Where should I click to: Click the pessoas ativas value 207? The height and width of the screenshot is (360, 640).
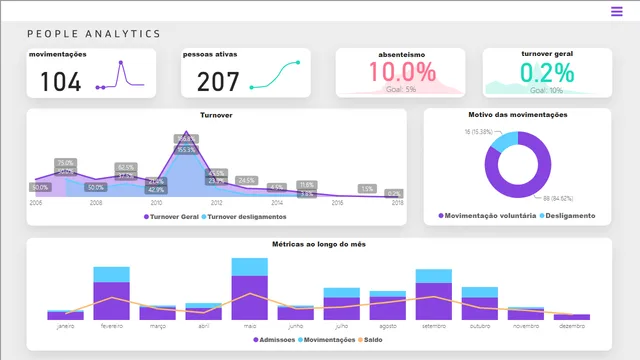point(218,82)
